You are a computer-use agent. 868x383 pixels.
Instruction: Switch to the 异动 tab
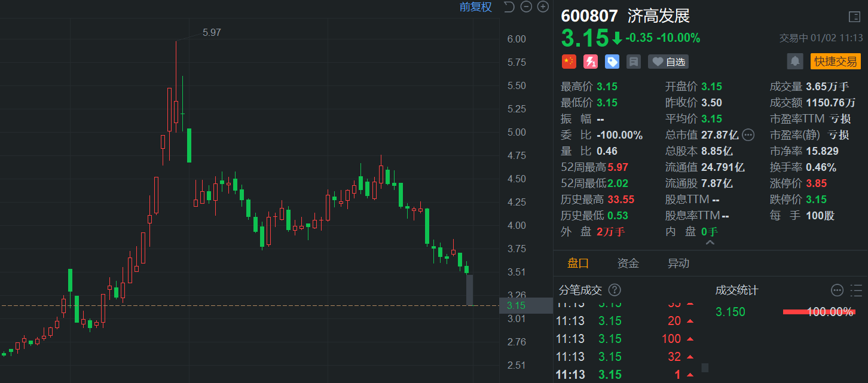(x=678, y=263)
